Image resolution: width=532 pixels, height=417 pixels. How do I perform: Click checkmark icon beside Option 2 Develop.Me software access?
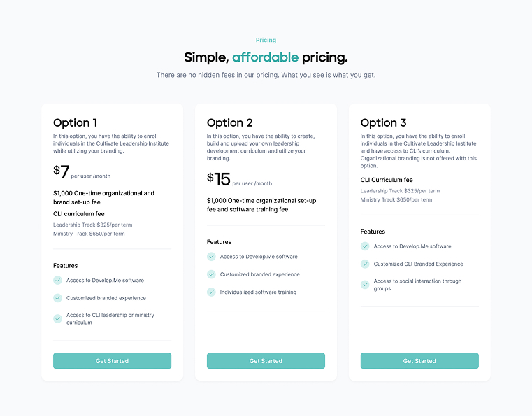pyautogui.click(x=211, y=257)
